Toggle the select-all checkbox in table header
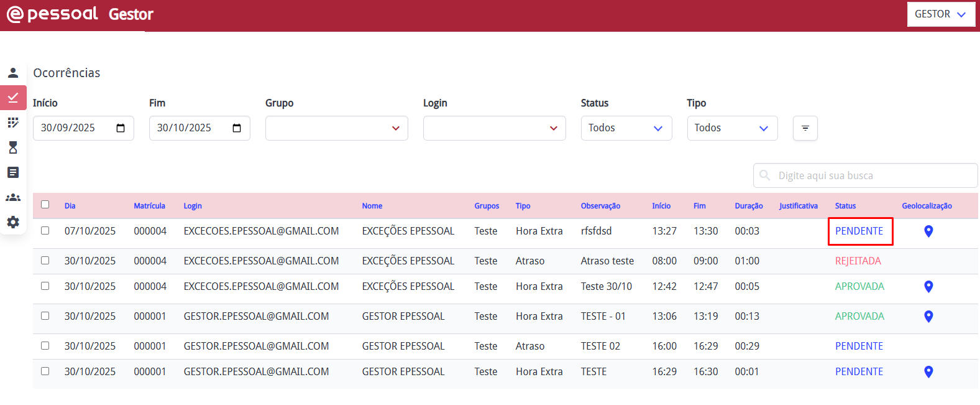The width and height of the screenshot is (980, 405). coord(45,205)
